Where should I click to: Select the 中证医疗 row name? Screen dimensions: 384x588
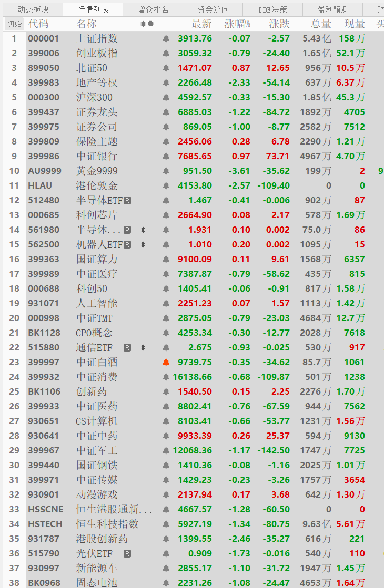(97, 274)
